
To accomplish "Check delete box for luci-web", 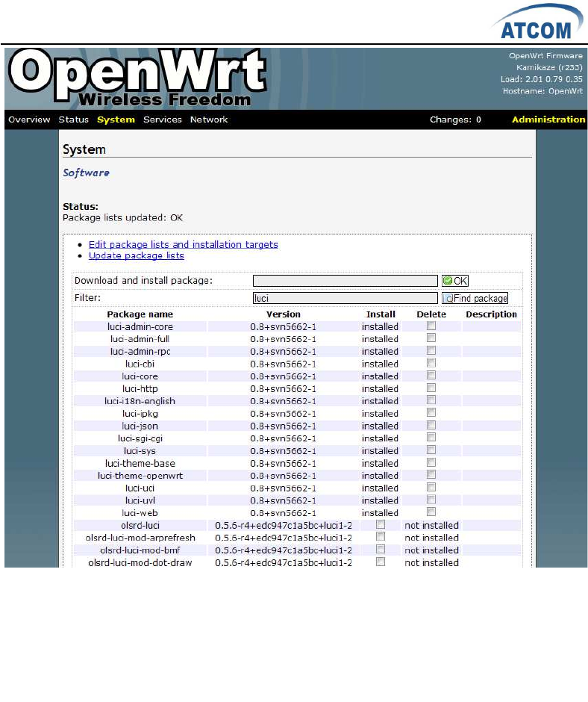I will 431,512.
